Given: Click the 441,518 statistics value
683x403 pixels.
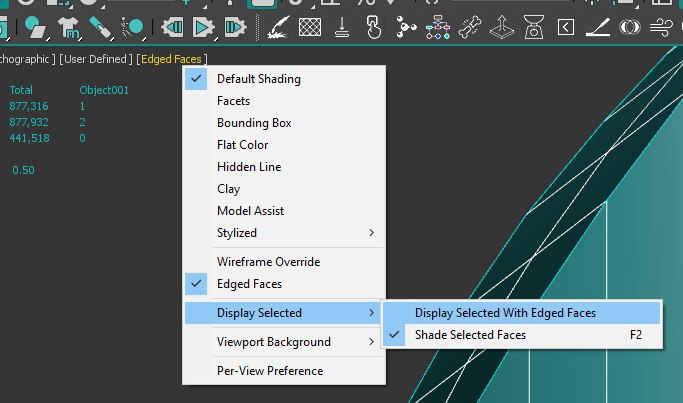Looking at the screenshot, I should pyautogui.click(x=29, y=139).
